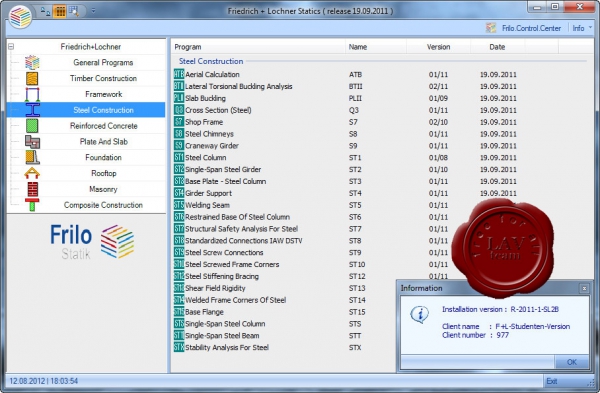
Task: Click the Rooftop house icon
Action: coord(32,173)
